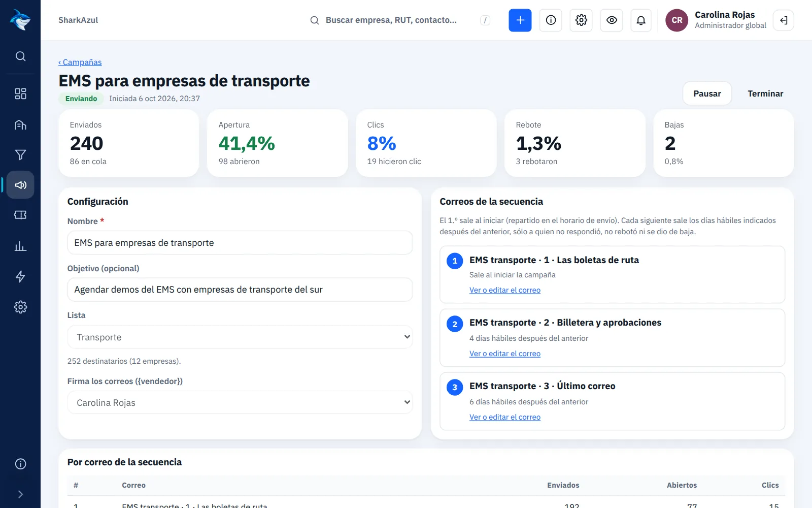Open Ver o editar link for Último correo

tap(505, 417)
